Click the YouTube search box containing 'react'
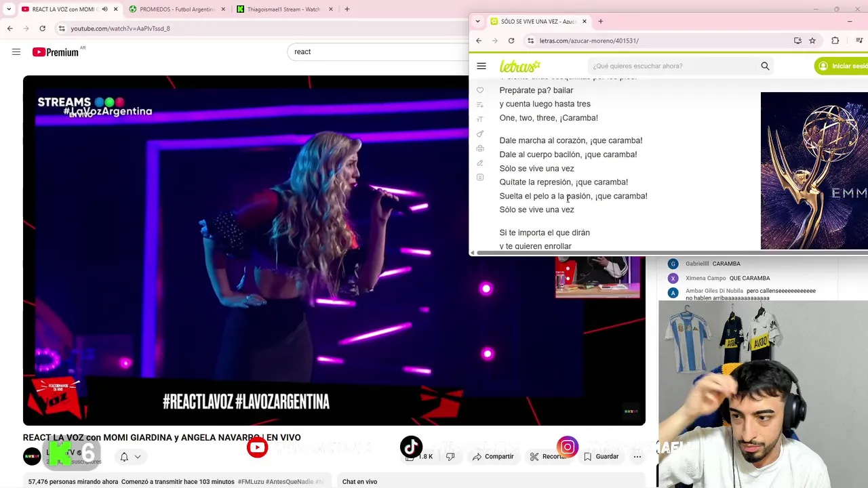 (x=378, y=52)
